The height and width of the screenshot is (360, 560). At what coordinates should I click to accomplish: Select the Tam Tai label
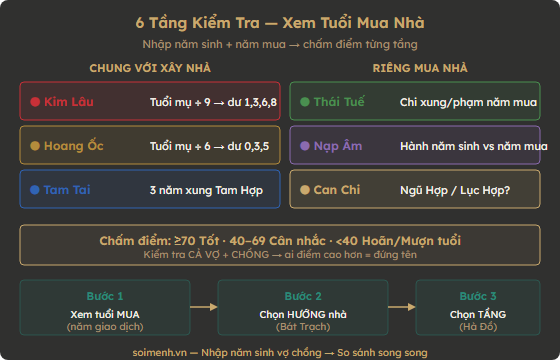coord(67,190)
